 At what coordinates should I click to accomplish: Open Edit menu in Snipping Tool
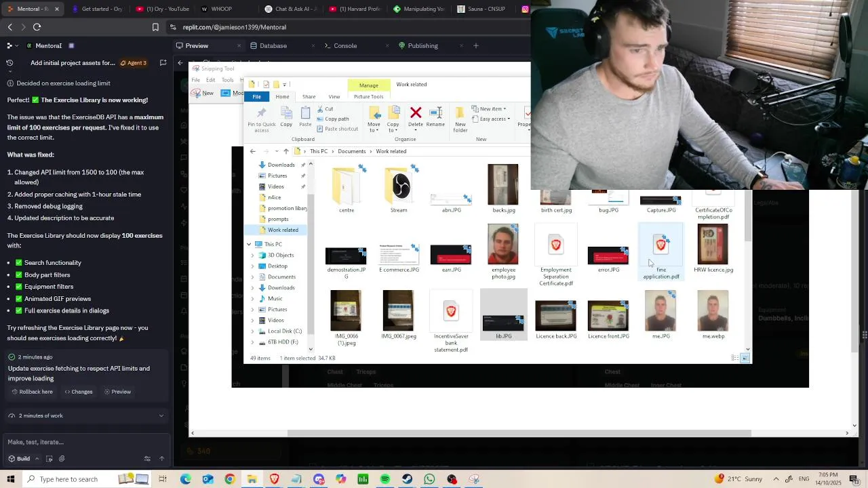point(210,80)
